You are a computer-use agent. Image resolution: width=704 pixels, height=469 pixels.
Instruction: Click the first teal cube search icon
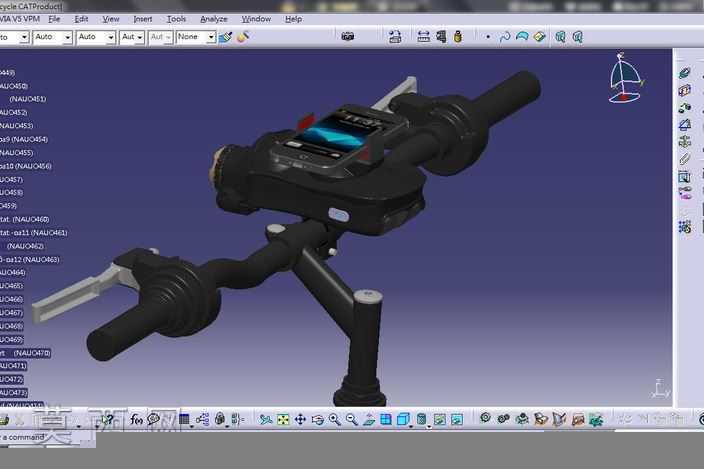point(560,37)
